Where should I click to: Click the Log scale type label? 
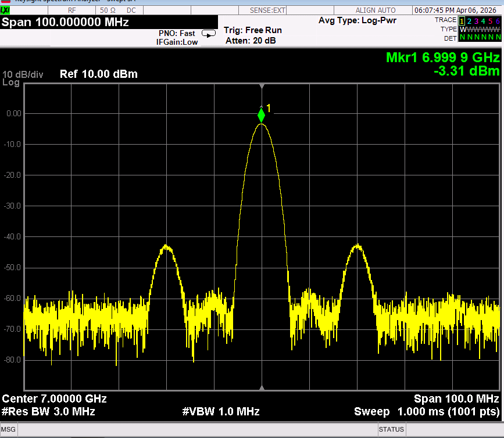pyautogui.click(x=11, y=82)
